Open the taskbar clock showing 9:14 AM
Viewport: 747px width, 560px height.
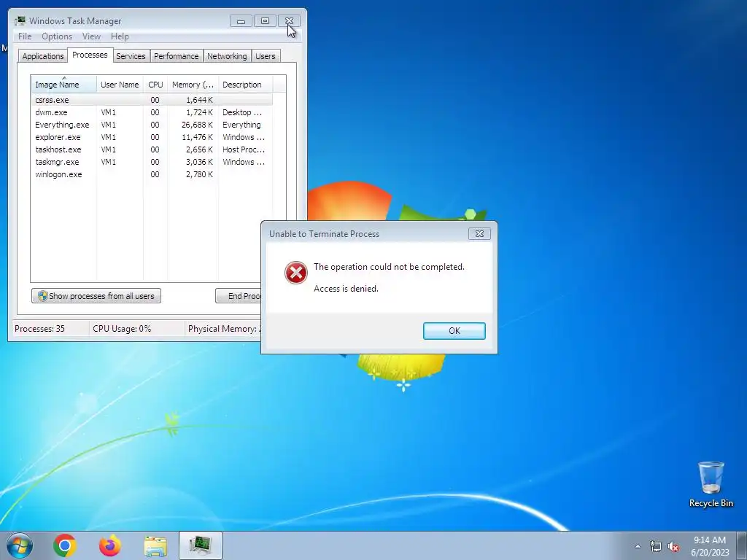tap(709, 546)
